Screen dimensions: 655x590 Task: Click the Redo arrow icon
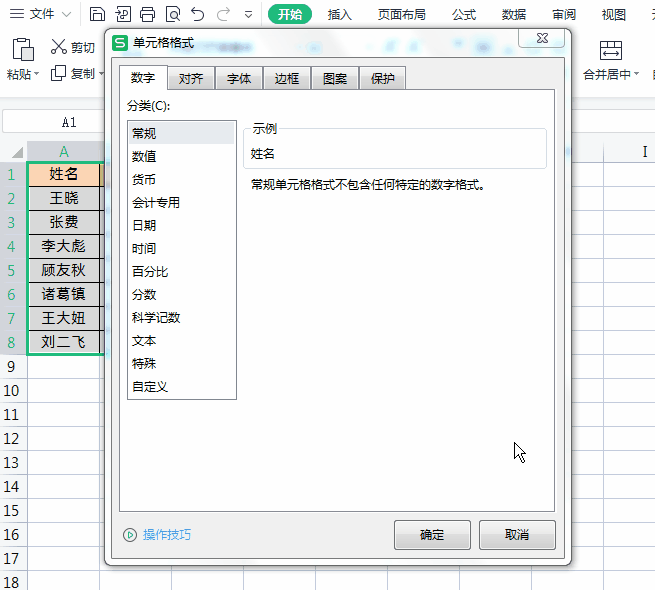point(223,14)
